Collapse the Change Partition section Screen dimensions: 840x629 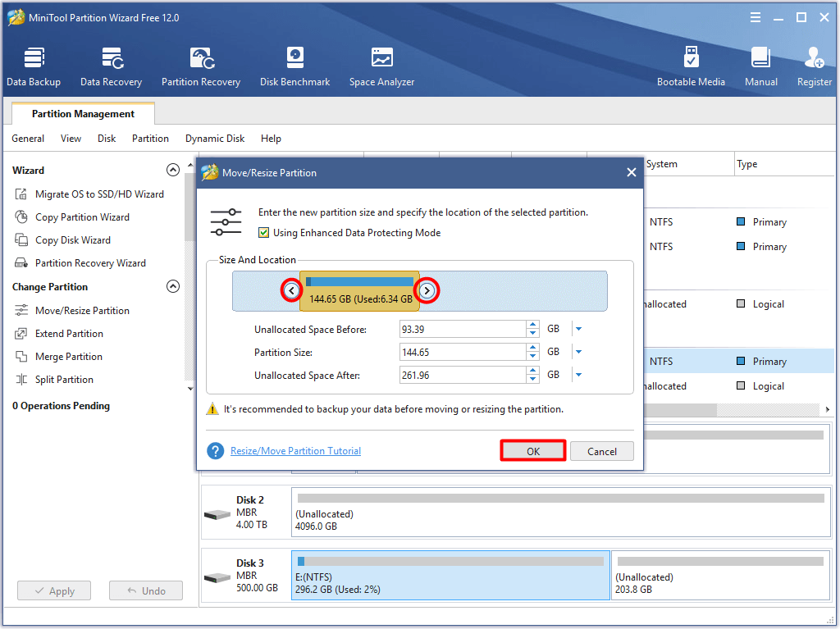pyautogui.click(x=173, y=286)
